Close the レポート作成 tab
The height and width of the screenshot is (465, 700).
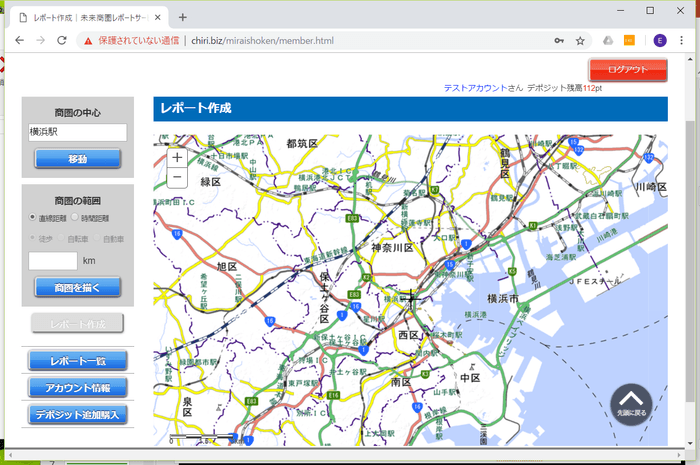pyautogui.click(x=158, y=17)
